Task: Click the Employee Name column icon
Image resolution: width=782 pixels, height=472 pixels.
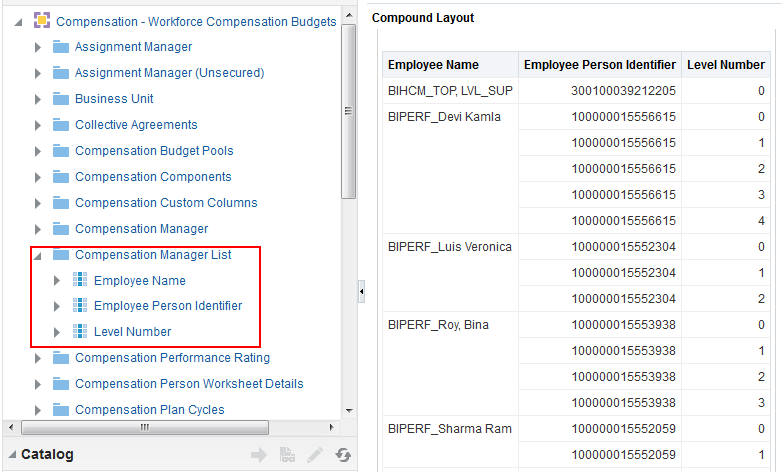Action: coord(80,280)
